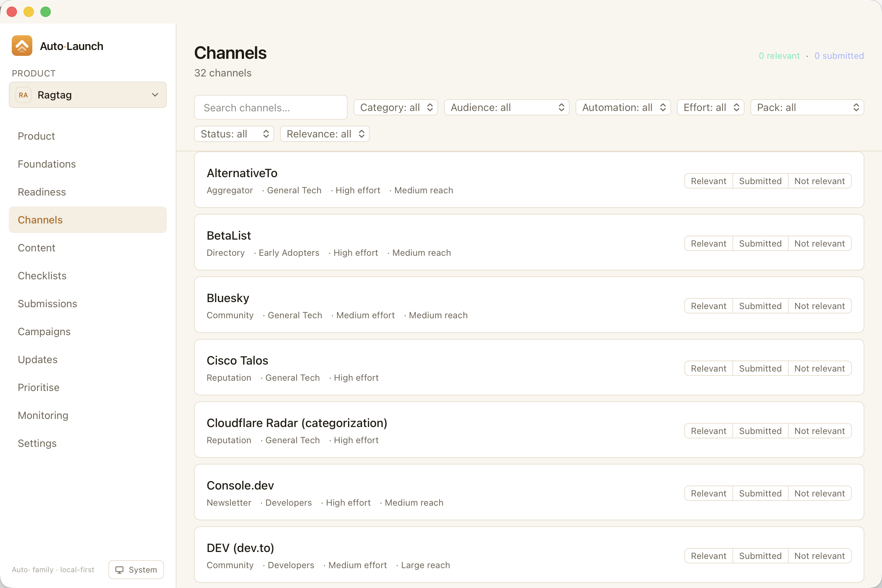
Task: Mark Console.dev as Submitted
Action: tap(760, 494)
